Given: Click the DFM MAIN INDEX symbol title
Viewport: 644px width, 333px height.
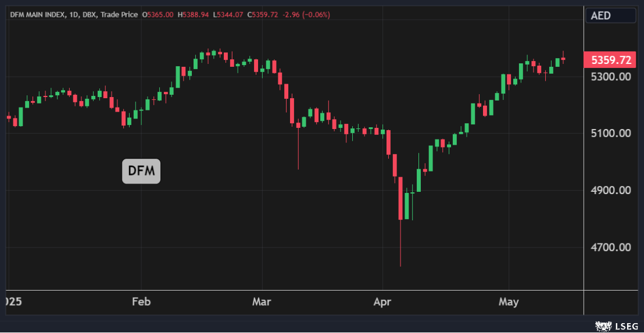Looking at the screenshot, I should click(38, 15).
